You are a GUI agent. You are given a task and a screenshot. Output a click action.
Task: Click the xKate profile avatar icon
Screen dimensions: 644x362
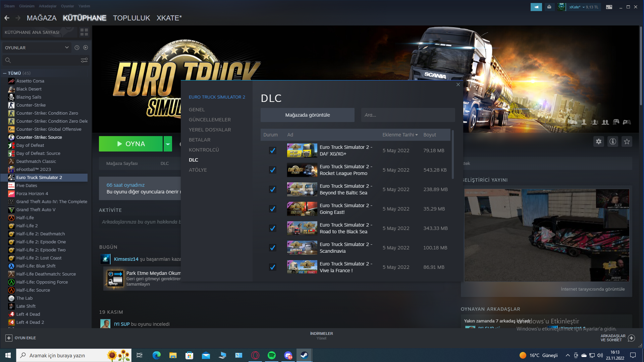561,7
